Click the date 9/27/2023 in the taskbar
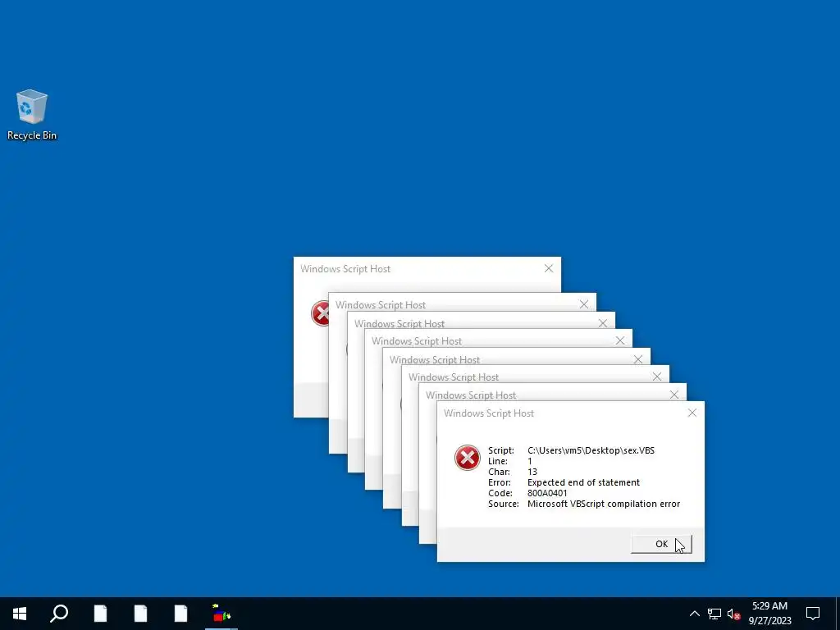Image resolution: width=840 pixels, height=630 pixels. (x=769, y=621)
